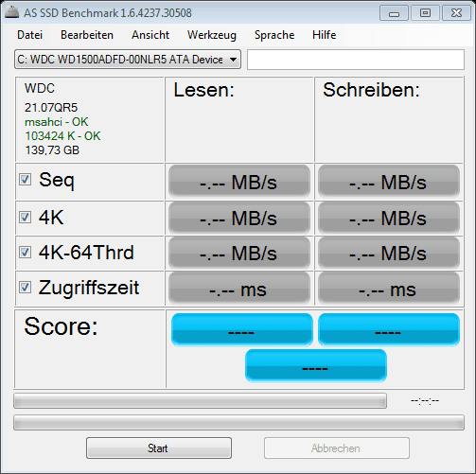The width and height of the screenshot is (476, 474).
Task: Open the Datei menu
Action: [29, 35]
